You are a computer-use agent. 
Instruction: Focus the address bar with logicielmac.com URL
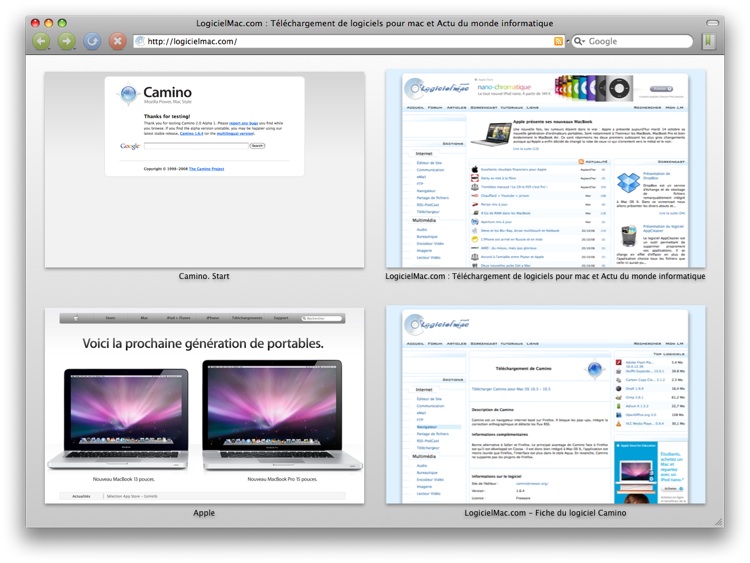(x=349, y=41)
